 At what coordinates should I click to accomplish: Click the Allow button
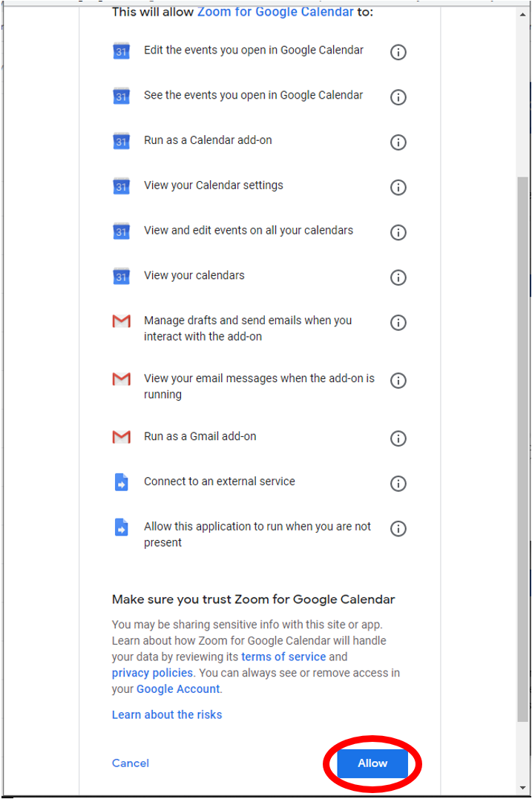[x=372, y=763]
